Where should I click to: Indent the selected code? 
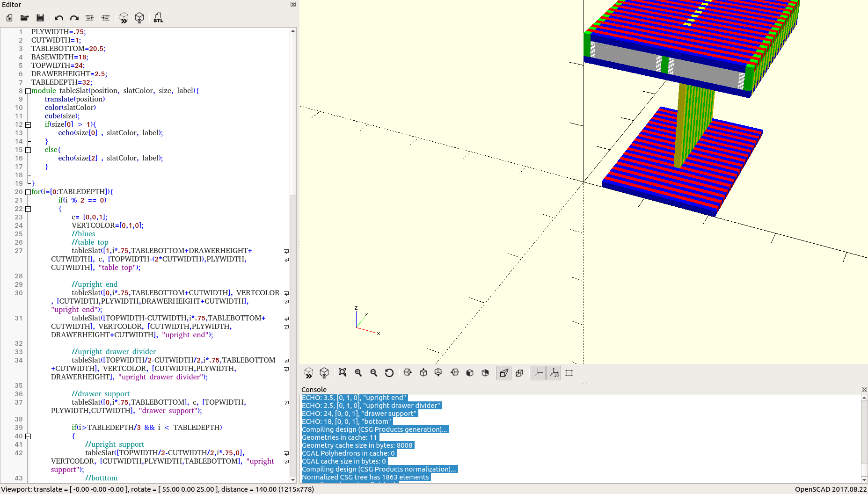pos(106,18)
